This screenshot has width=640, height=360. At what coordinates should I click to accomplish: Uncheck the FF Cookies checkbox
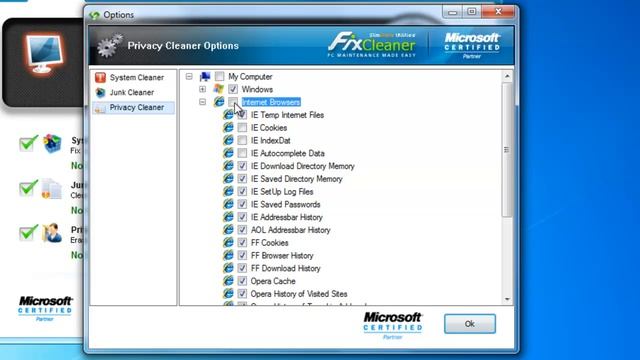(x=242, y=242)
